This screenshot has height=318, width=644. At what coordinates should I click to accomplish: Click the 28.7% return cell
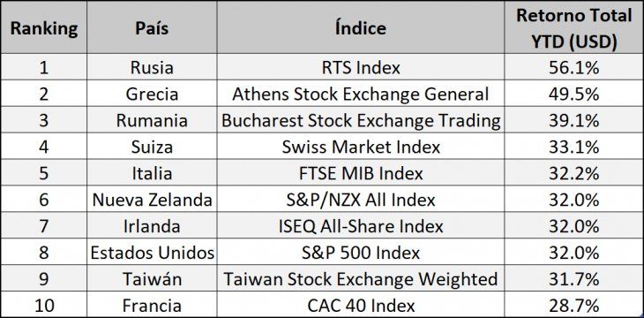[x=573, y=305]
